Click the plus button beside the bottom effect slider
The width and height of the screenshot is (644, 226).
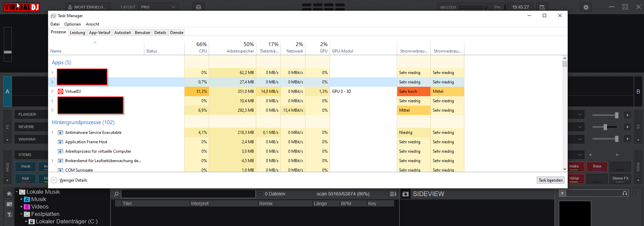[628, 139]
